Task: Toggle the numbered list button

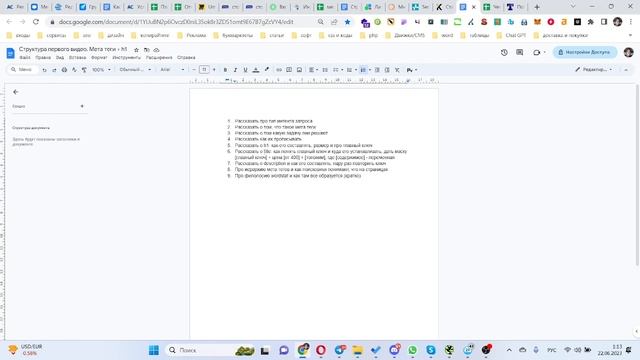Action: (363, 70)
